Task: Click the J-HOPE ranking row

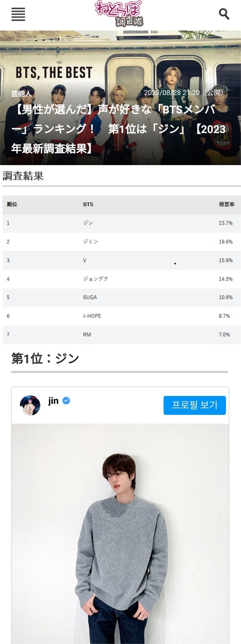Action: pyautogui.click(x=122, y=316)
